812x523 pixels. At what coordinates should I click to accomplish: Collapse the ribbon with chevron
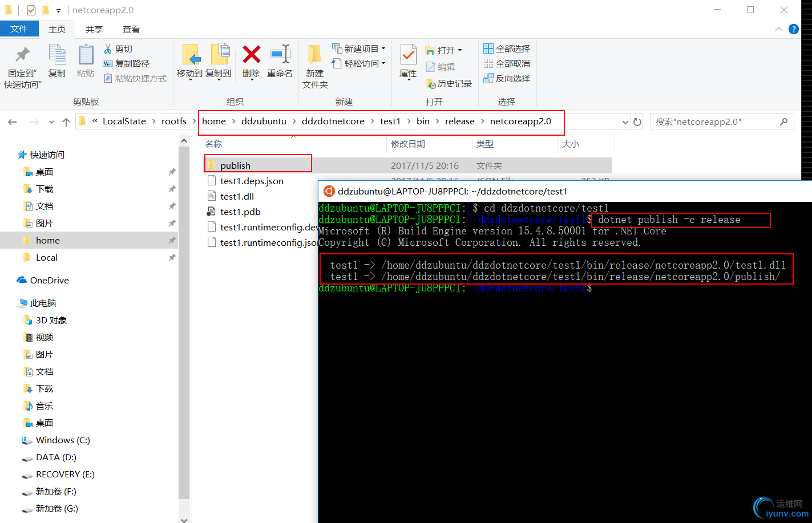[779, 29]
